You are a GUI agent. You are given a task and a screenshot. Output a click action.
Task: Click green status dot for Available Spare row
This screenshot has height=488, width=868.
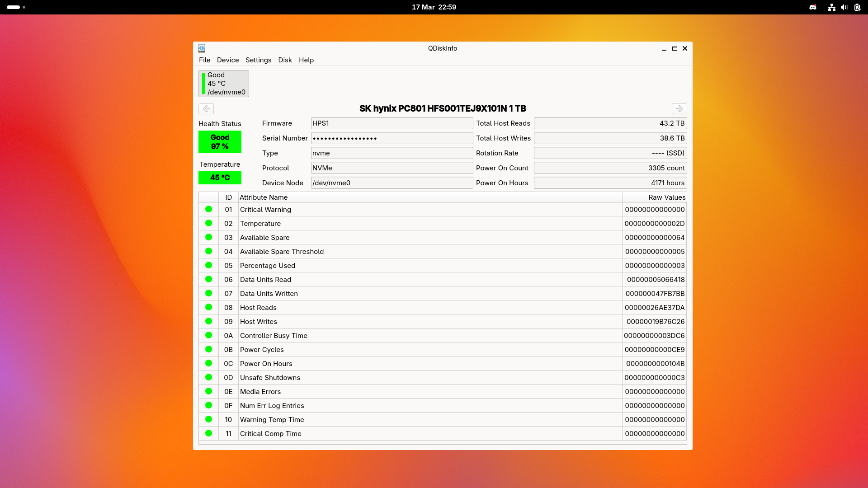(208, 237)
